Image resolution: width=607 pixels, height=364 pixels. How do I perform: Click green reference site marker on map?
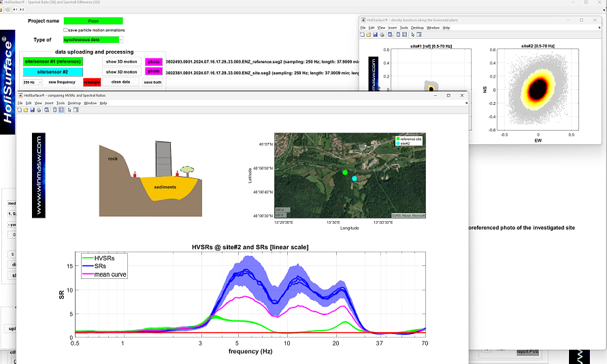(x=345, y=172)
